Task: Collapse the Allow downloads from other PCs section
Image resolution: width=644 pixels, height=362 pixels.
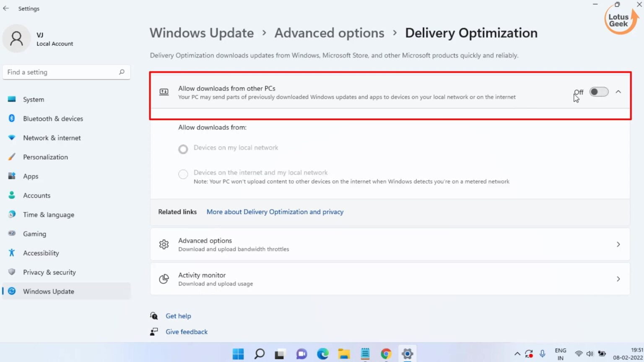Action: pos(618,92)
